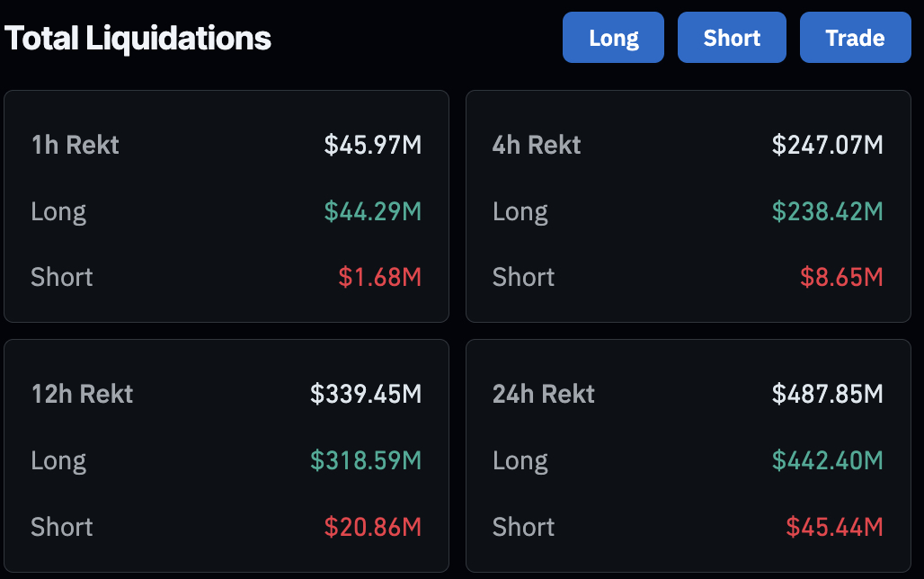924x579 pixels.
Task: Click the $8.65M Short value in 4h card
Action: coord(841,277)
